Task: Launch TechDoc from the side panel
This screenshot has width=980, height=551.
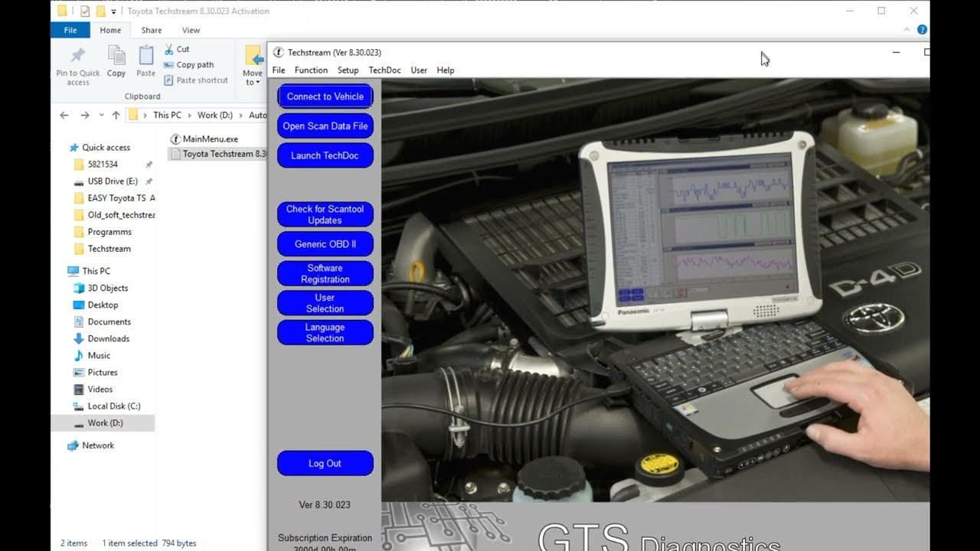Action: click(325, 155)
